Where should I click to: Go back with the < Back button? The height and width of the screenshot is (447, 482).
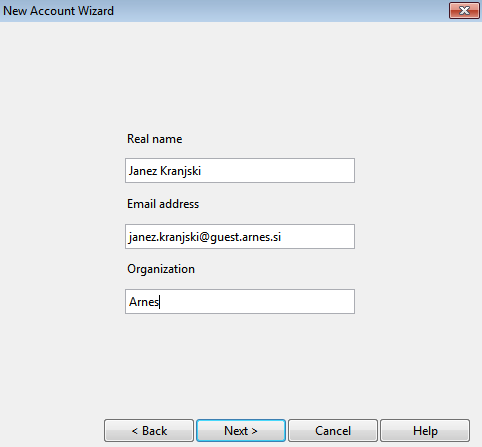tap(149, 431)
